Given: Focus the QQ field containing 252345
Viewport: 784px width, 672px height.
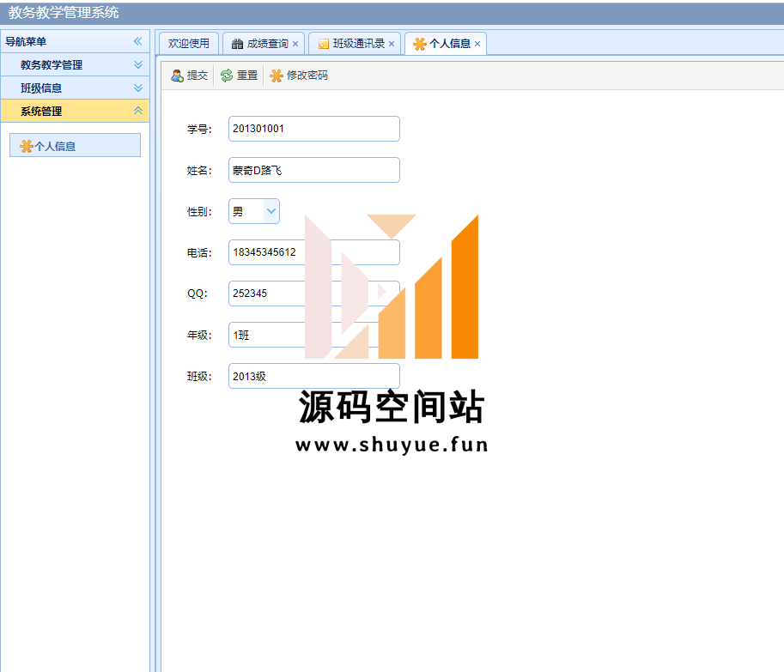Looking at the screenshot, I should [314, 294].
